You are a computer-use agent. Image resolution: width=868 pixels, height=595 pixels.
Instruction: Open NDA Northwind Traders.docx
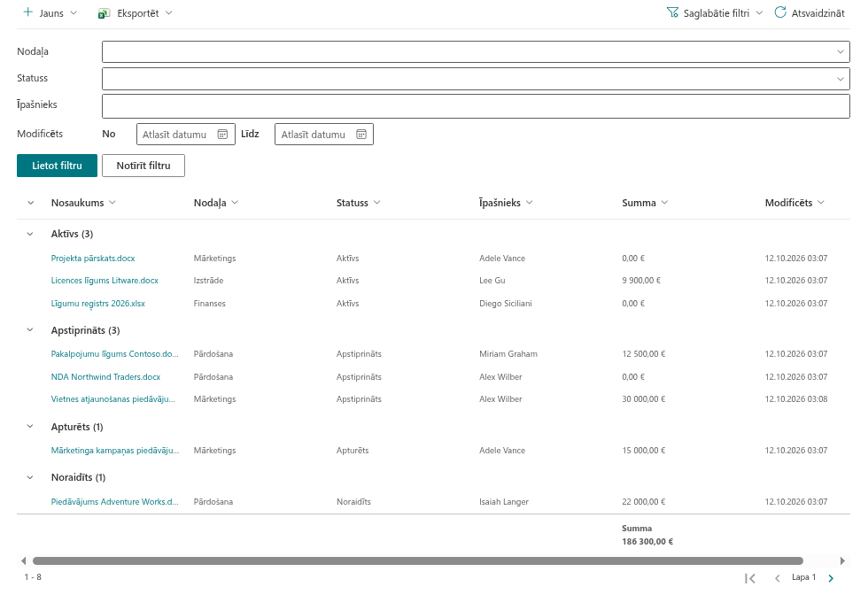coord(105,377)
